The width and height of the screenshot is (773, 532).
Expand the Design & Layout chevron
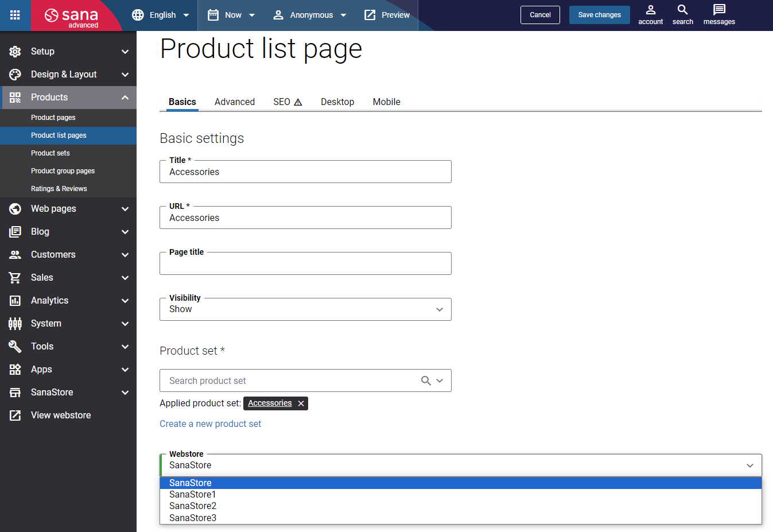pos(125,75)
